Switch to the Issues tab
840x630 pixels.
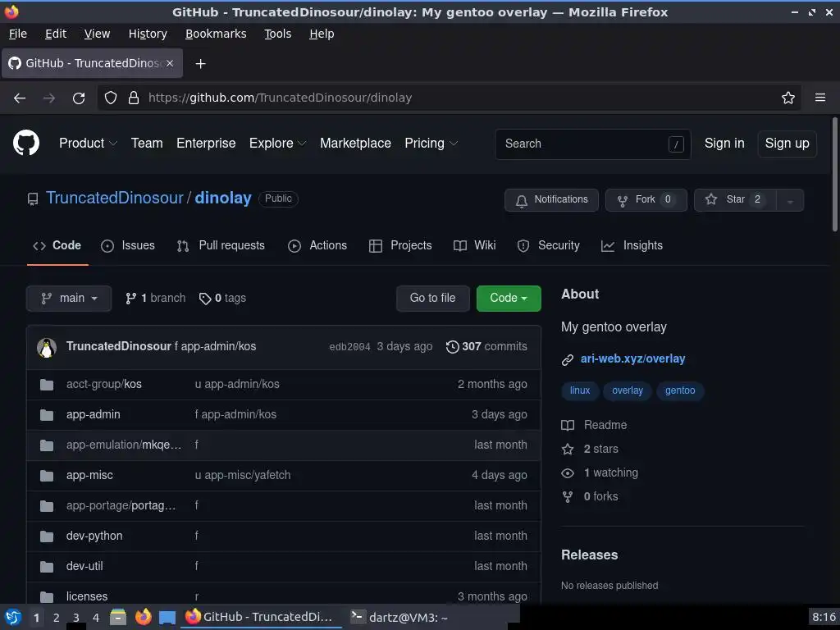tap(127, 245)
